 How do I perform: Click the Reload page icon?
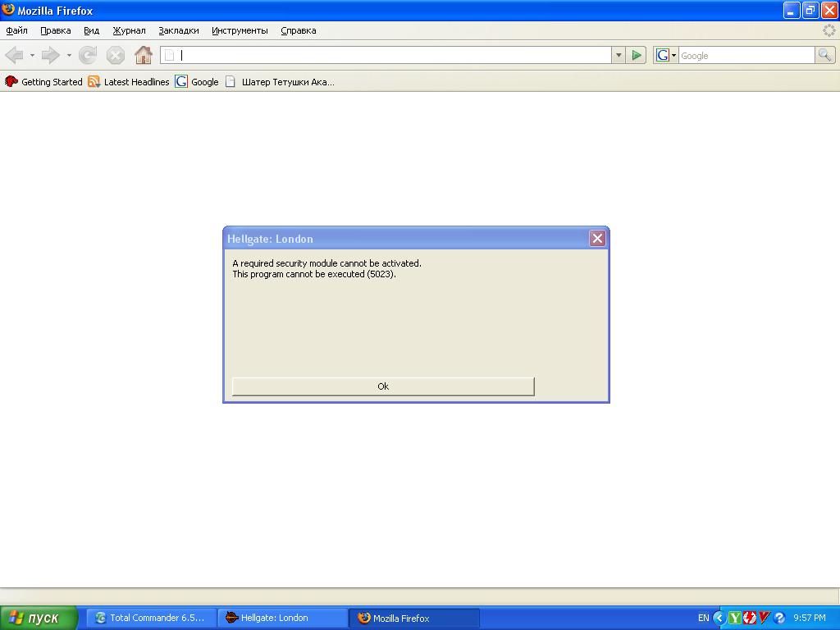point(88,55)
